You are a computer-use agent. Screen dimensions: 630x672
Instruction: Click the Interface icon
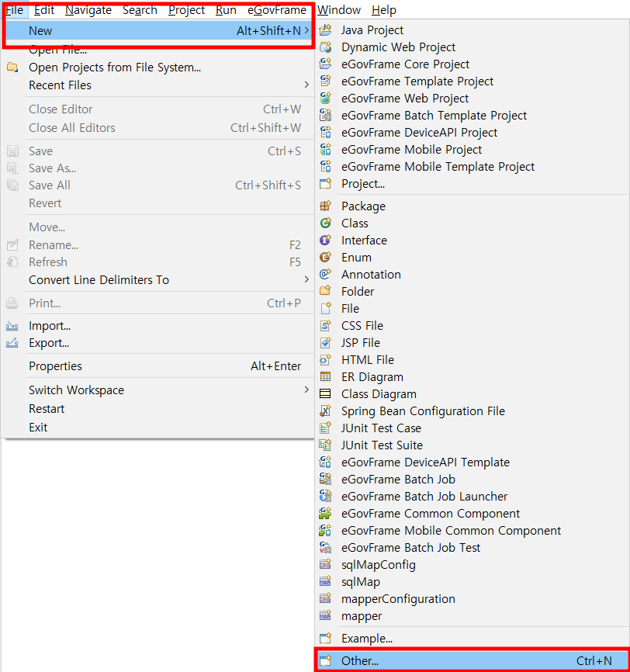click(326, 241)
